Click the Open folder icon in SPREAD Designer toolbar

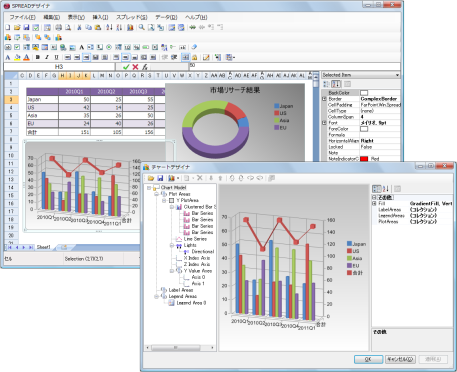point(17,27)
